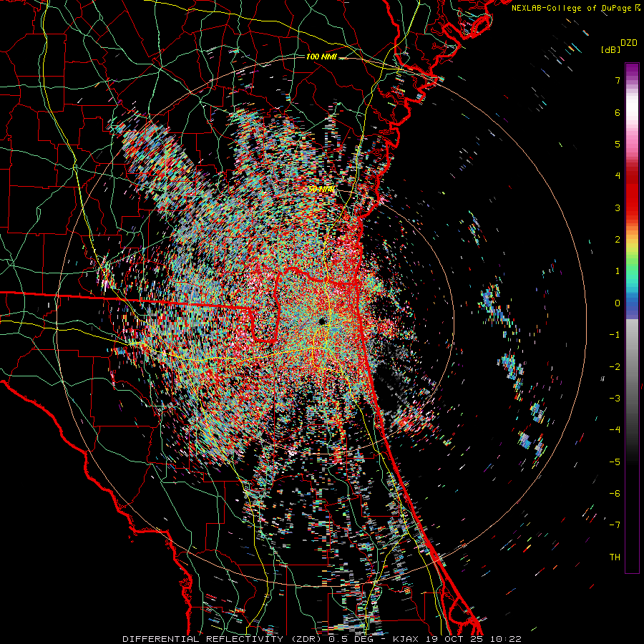This screenshot has height=644, width=644.
Task: Click the -2 value on the scale
Action: coord(615,366)
